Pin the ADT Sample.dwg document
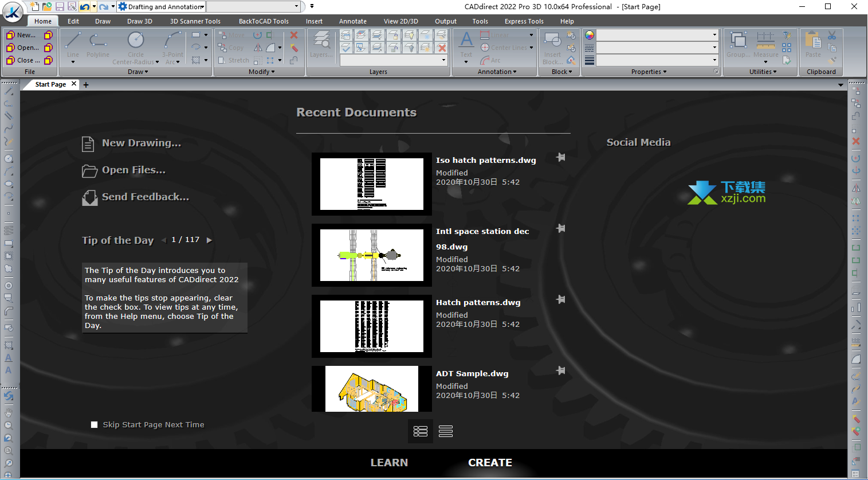868x480 pixels. (561, 370)
